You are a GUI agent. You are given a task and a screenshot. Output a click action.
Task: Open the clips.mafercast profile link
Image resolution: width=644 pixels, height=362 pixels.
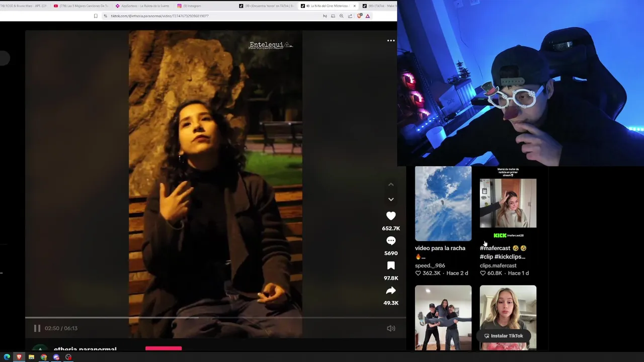tap(498, 265)
